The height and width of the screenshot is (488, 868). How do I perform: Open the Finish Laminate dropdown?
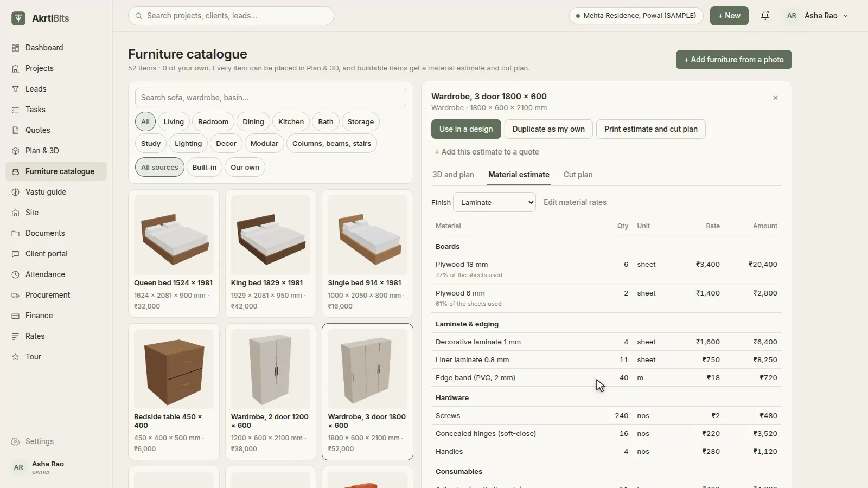tap(494, 202)
